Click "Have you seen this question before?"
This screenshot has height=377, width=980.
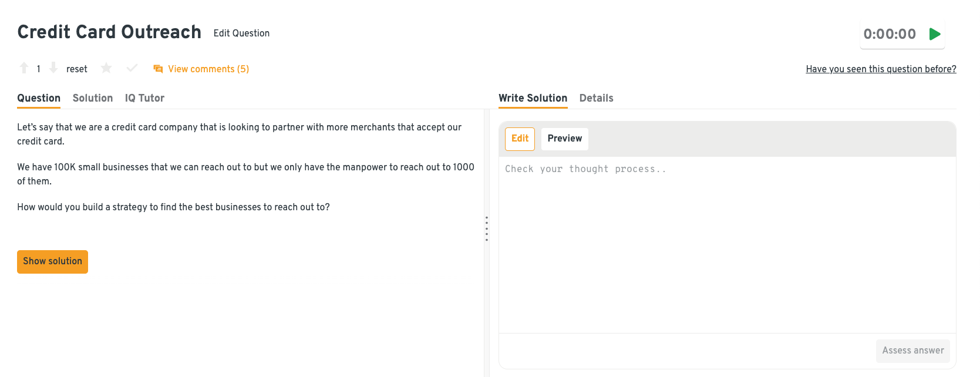(881, 69)
